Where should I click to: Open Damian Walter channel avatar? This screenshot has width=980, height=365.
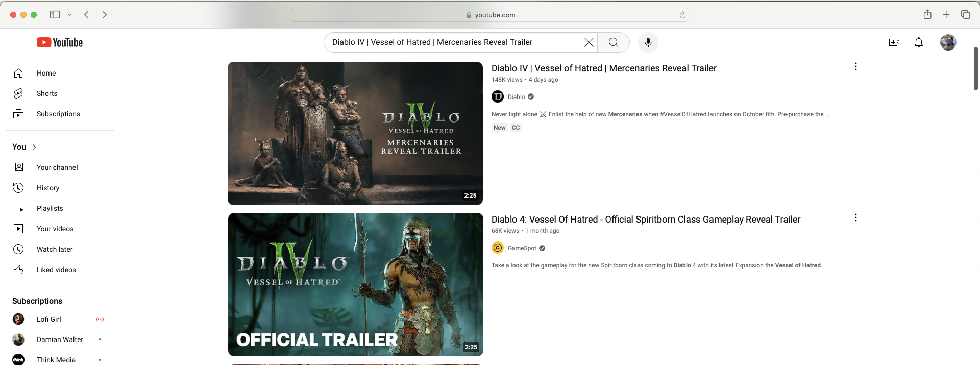(18, 339)
